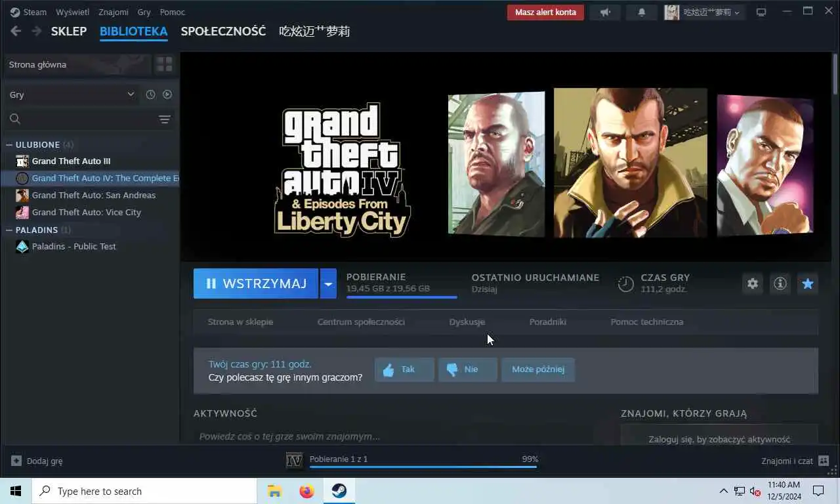Open advanced filter options icon
The image size is (840, 504).
(x=165, y=119)
